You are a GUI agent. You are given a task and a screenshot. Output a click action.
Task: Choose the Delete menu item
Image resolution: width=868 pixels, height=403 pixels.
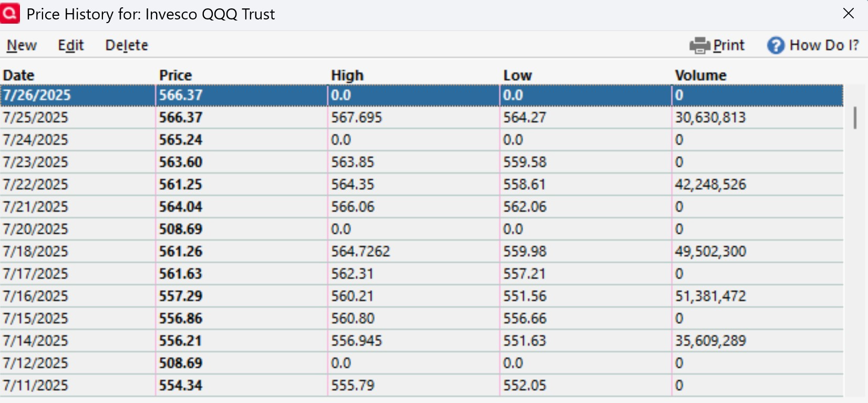(x=127, y=46)
